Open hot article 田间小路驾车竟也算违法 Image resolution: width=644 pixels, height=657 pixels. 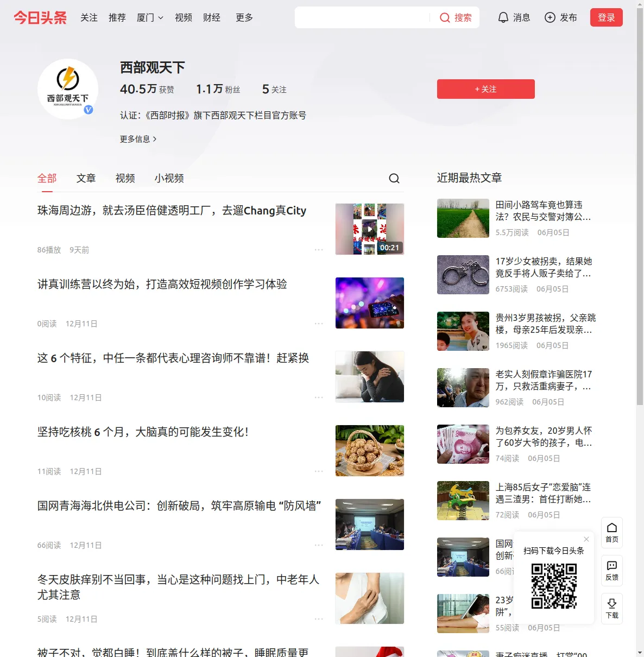tap(544, 211)
